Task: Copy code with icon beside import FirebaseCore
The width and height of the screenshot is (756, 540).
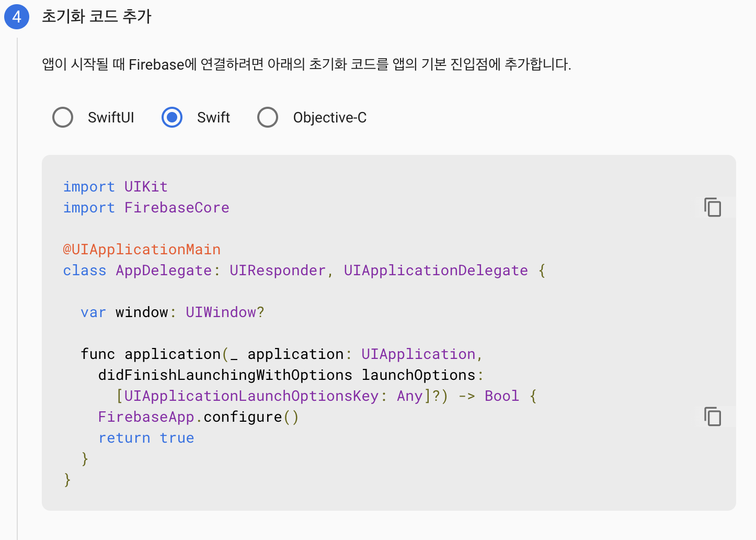Action: 713,207
